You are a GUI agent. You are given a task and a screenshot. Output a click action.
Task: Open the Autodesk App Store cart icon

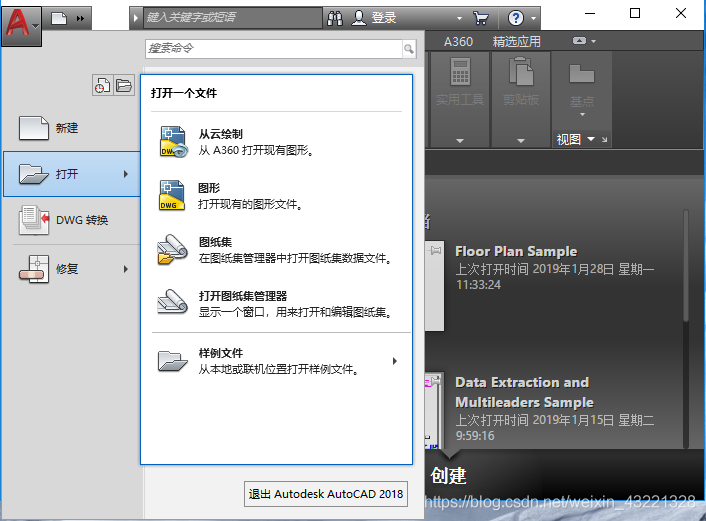[481, 18]
